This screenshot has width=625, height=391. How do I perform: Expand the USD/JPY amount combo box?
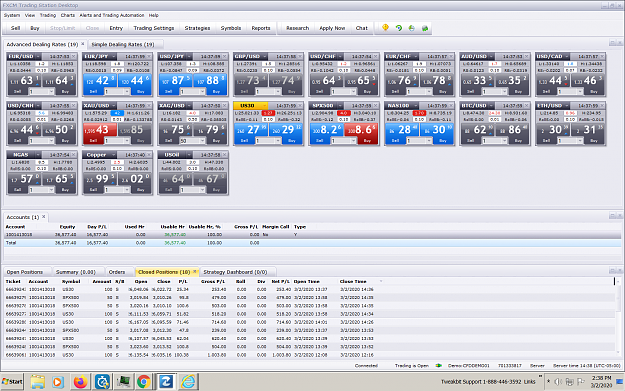(x=202, y=92)
